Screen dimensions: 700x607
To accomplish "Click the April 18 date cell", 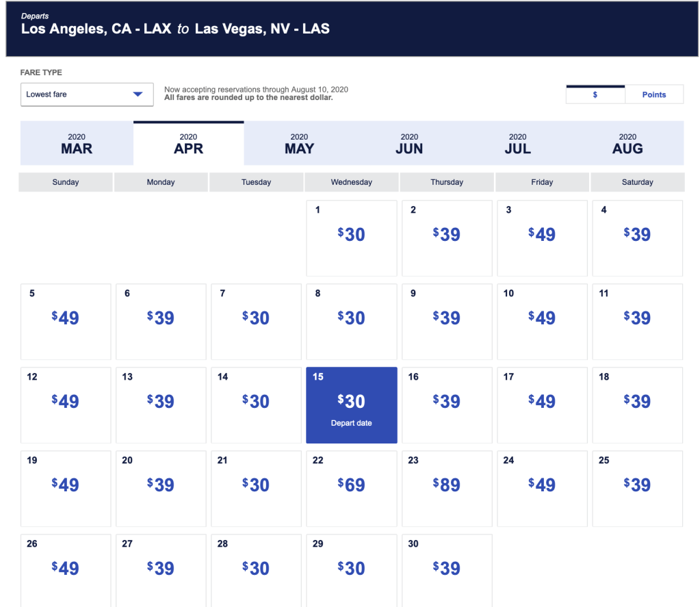I will pos(637,405).
